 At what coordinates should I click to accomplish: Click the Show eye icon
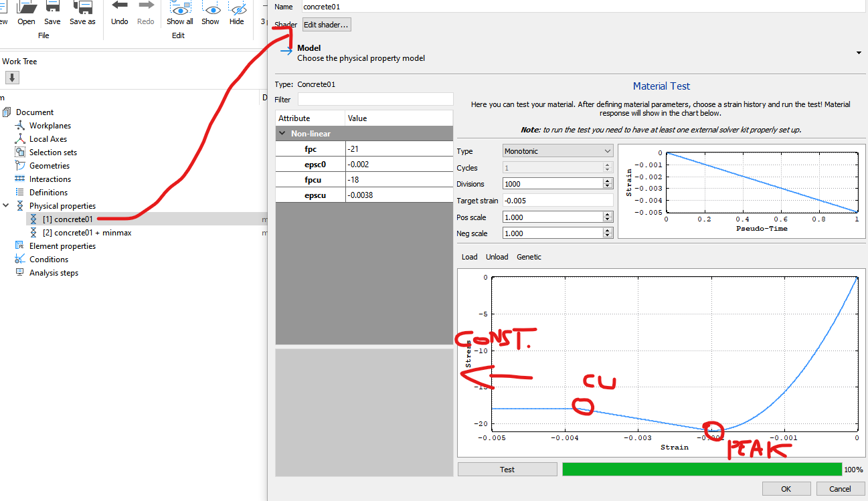click(211, 8)
